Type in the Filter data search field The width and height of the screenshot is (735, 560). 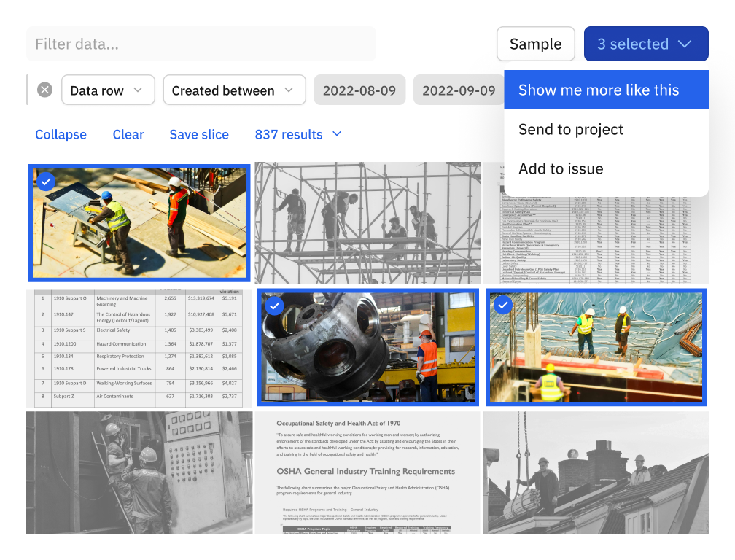click(201, 44)
